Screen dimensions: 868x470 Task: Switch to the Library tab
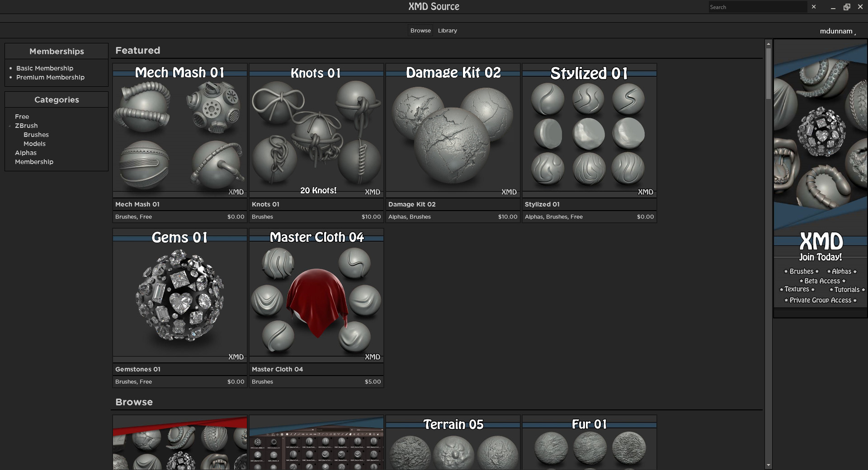447,30
